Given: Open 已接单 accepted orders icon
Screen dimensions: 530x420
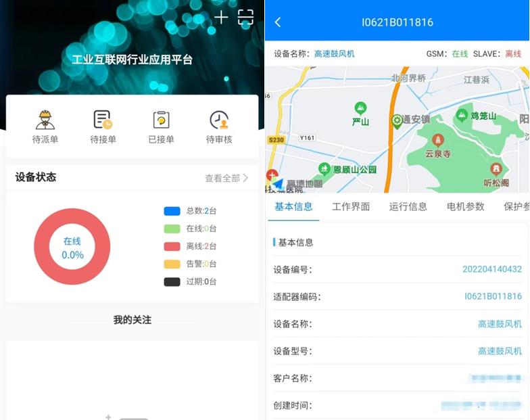Looking at the screenshot, I should pyautogui.click(x=161, y=127).
